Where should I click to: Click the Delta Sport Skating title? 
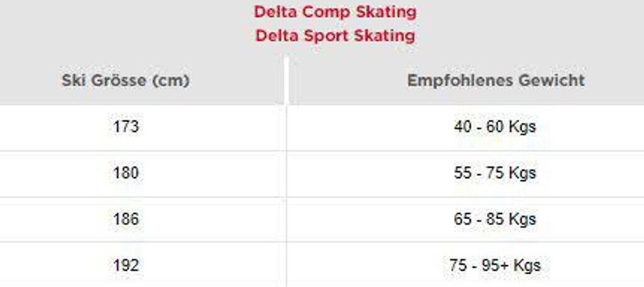pos(335,36)
